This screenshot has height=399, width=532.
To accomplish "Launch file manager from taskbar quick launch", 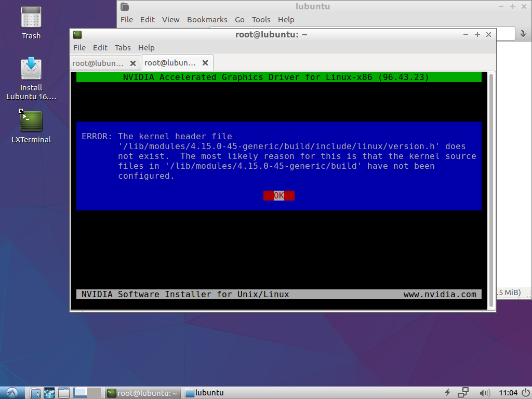I will [x=35, y=393].
